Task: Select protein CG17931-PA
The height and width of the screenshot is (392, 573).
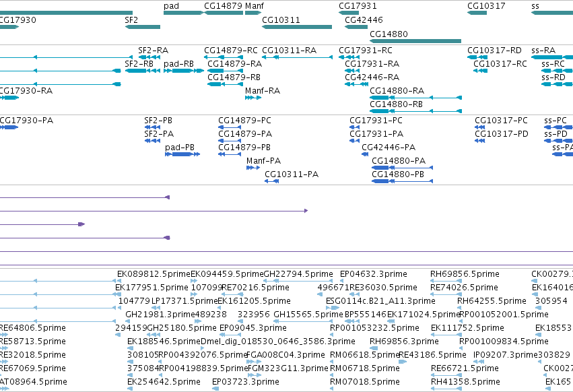Action: point(354,141)
